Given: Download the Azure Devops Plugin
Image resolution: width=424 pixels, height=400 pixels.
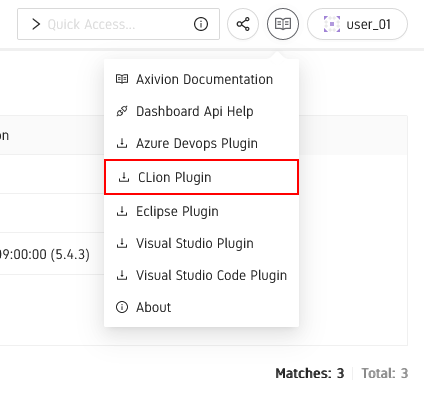Looking at the screenshot, I should 201,143.
